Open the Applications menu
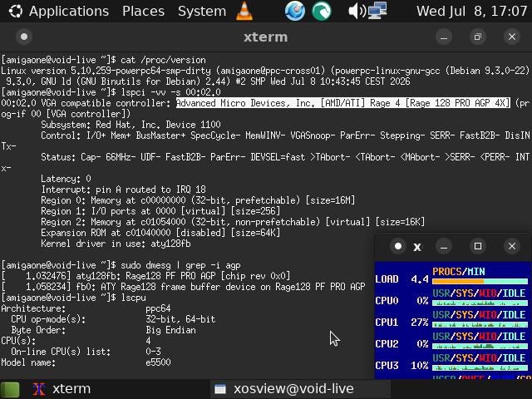This screenshot has height=399, width=532. [x=69, y=11]
